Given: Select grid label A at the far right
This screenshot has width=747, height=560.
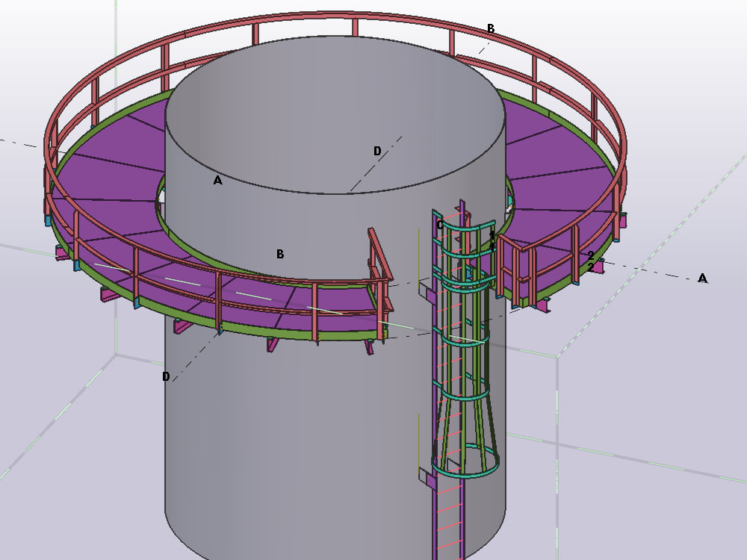Looking at the screenshot, I should pos(702,278).
